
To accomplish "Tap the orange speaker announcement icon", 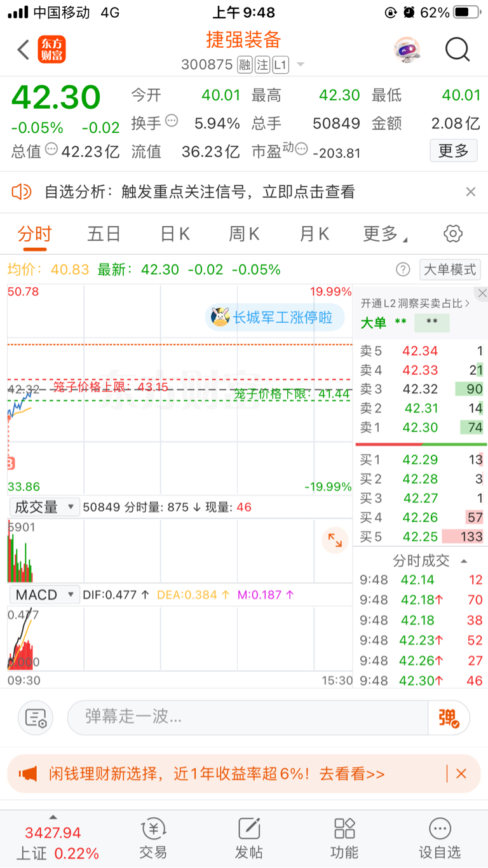I will [x=22, y=191].
